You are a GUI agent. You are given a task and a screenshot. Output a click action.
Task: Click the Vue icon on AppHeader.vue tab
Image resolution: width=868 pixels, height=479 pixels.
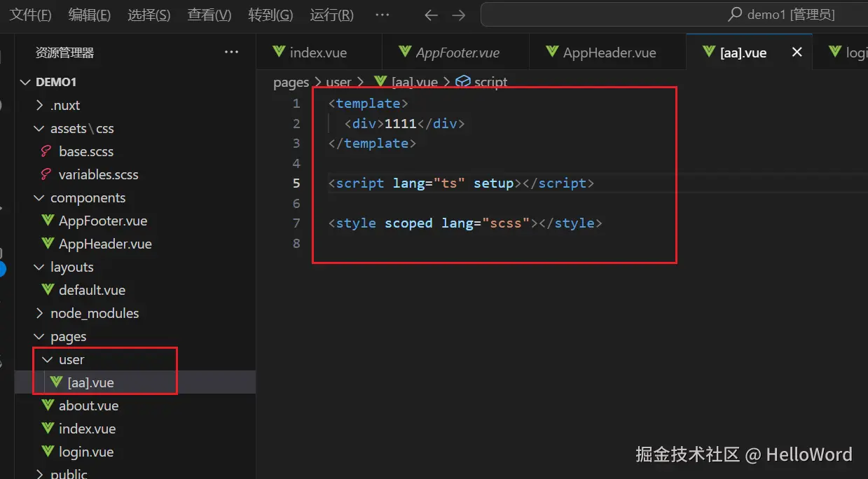click(x=552, y=52)
